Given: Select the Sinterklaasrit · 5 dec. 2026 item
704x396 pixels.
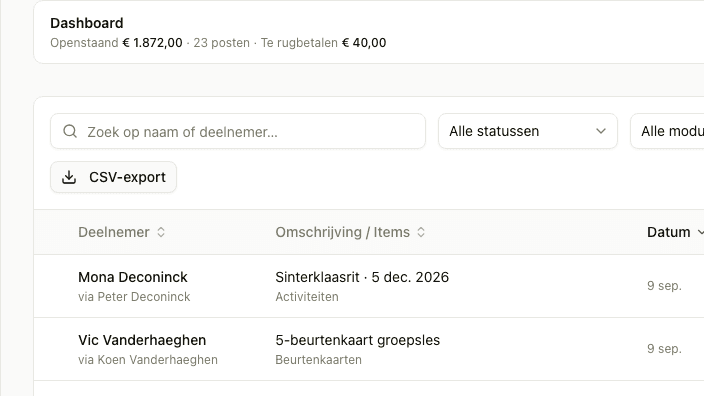Looking at the screenshot, I should pos(362,277).
